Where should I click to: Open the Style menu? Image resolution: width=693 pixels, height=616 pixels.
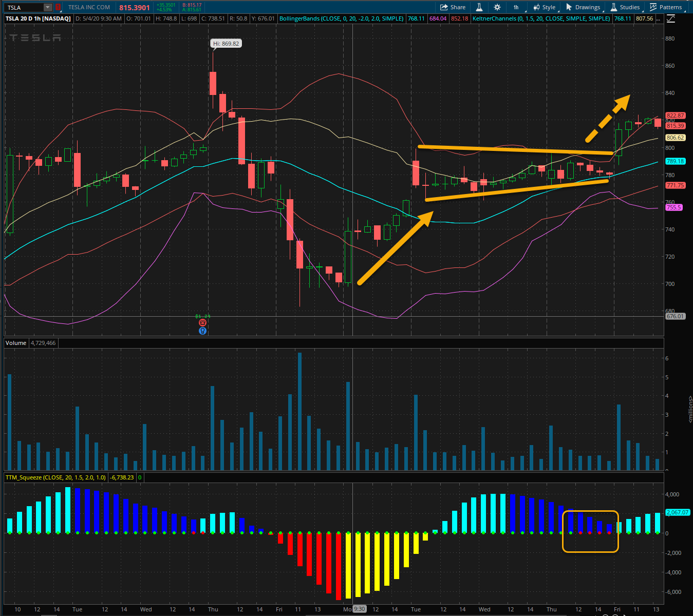(x=545, y=7)
